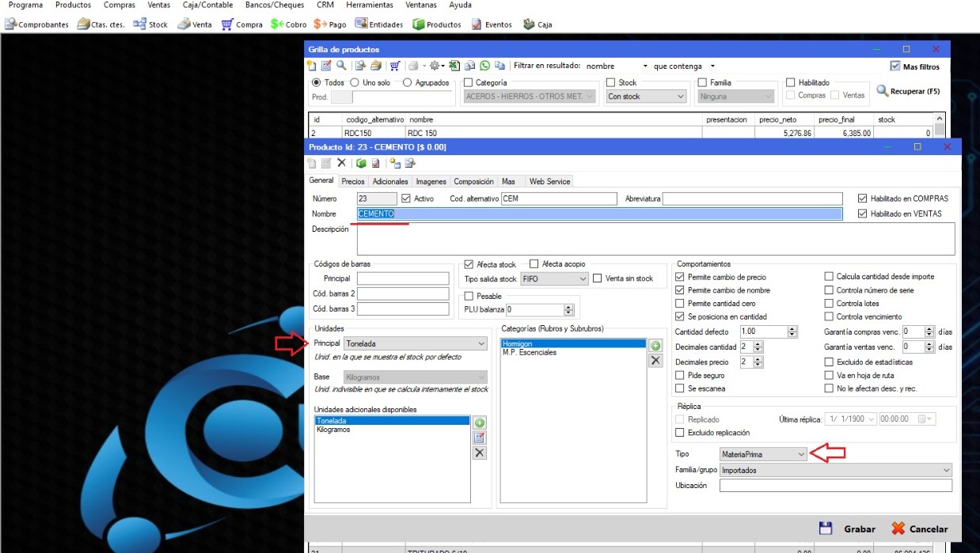
Task: Click the Descripción text area
Action: (656, 238)
